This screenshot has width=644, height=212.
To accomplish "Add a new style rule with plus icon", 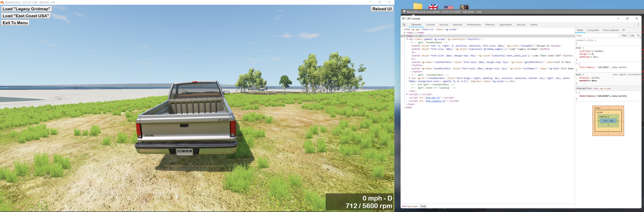I will 638,36.
